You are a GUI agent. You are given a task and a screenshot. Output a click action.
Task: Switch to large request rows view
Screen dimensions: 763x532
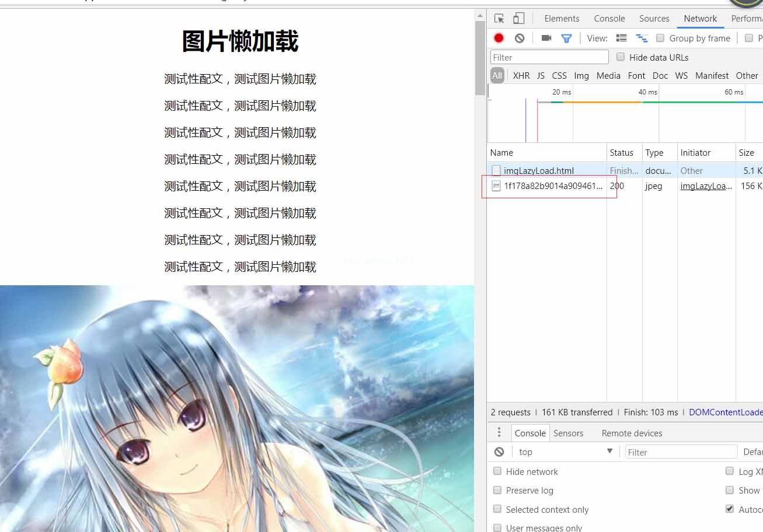pyautogui.click(x=622, y=38)
